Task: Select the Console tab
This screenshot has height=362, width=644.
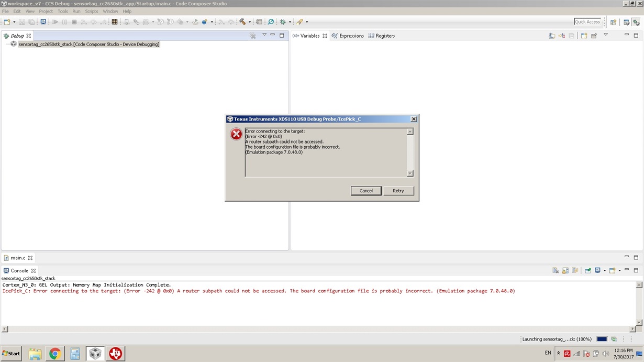Action: coord(19,270)
